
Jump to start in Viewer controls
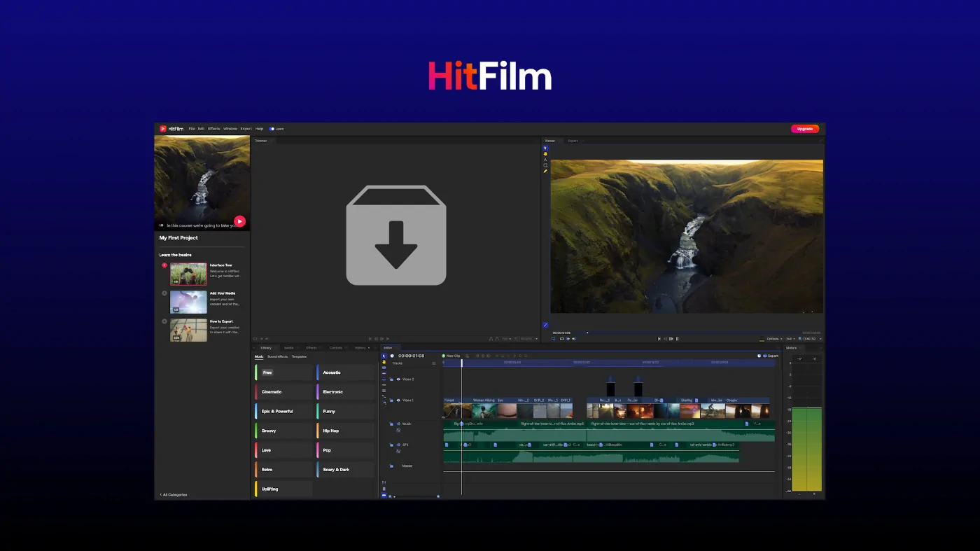point(659,339)
